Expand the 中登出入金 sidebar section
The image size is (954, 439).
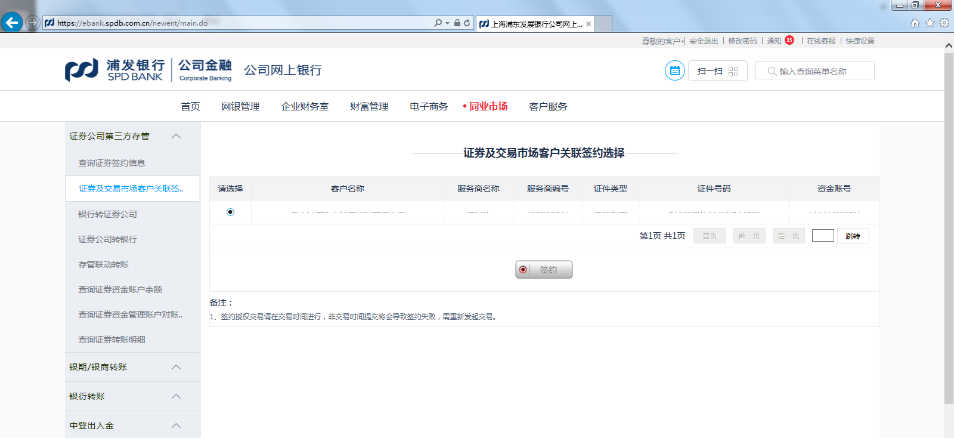pyautogui.click(x=176, y=426)
